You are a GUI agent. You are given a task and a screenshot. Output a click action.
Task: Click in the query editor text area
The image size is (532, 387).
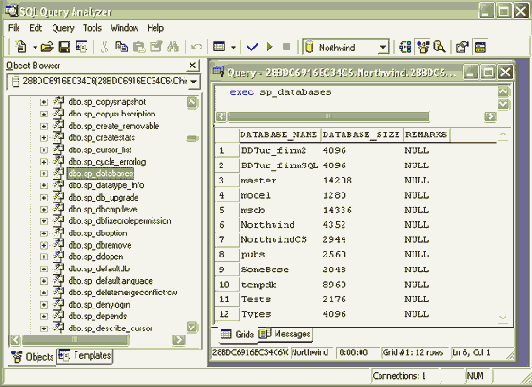coord(356,98)
